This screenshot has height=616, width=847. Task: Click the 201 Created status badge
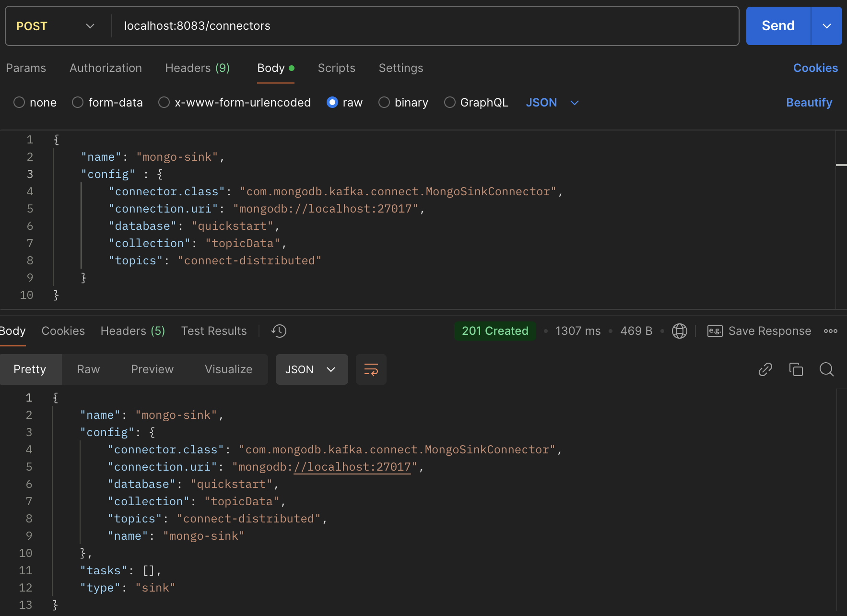click(x=495, y=331)
